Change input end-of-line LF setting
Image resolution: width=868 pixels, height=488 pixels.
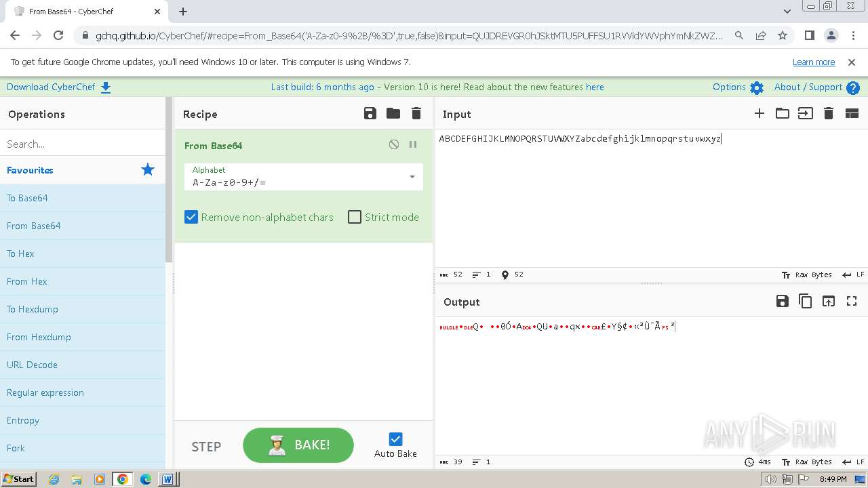tap(853, 274)
